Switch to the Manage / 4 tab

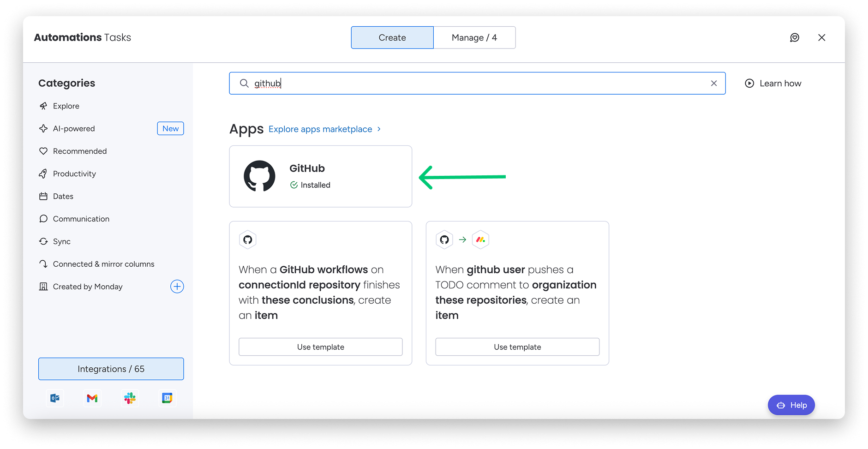click(x=474, y=37)
